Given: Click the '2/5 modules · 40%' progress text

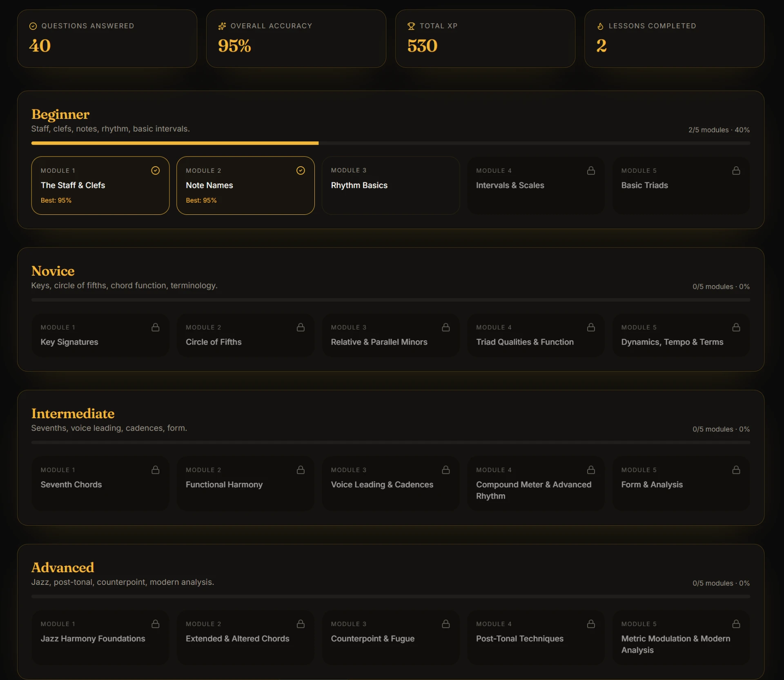Looking at the screenshot, I should (x=719, y=130).
